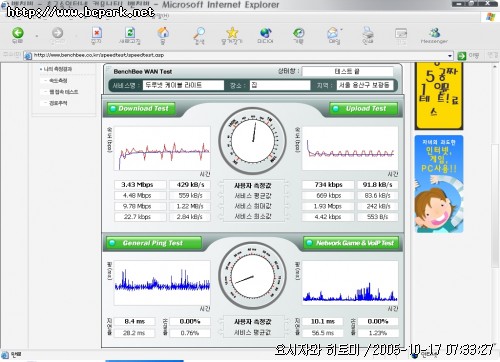
Task: Open 나의 측정결과 sidebar link
Action: tap(58, 69)
